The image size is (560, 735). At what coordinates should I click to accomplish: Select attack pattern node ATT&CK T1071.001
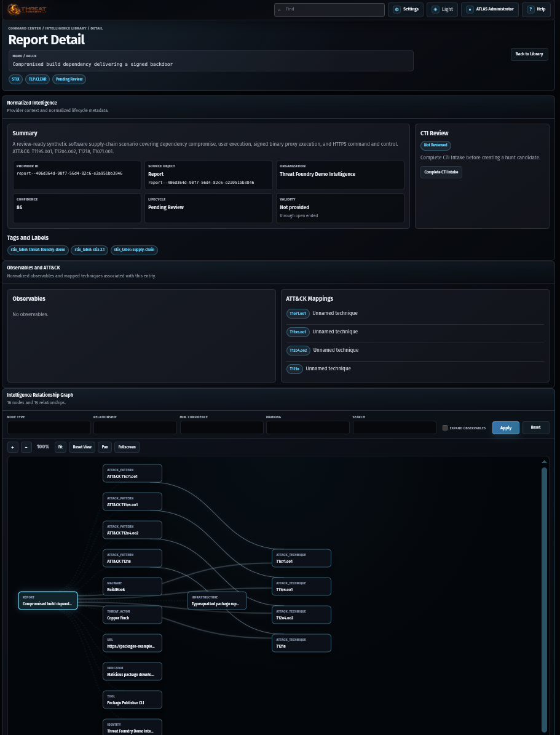132,473
